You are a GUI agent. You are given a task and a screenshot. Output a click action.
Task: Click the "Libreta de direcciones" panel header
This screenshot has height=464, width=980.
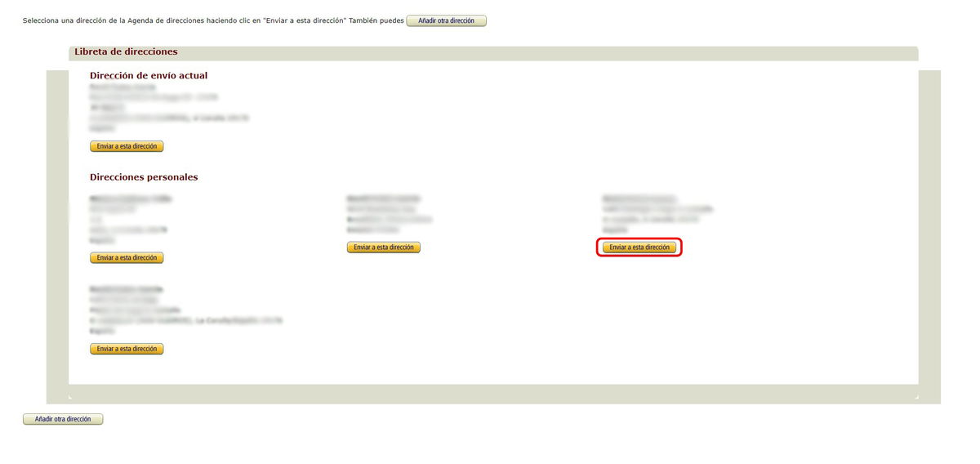(126, 52)
